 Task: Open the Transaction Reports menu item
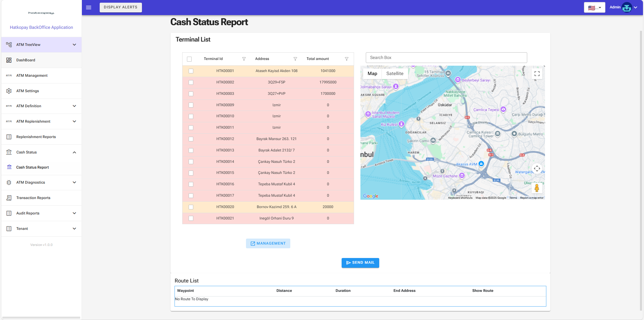click(x=33, y=198)
